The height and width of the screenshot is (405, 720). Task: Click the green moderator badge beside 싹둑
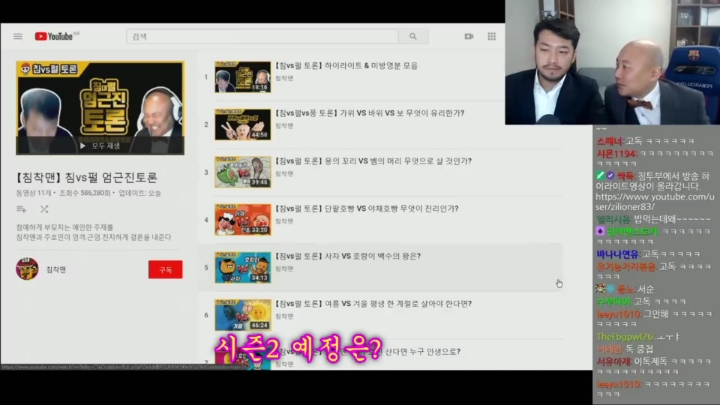click(600, 175)
